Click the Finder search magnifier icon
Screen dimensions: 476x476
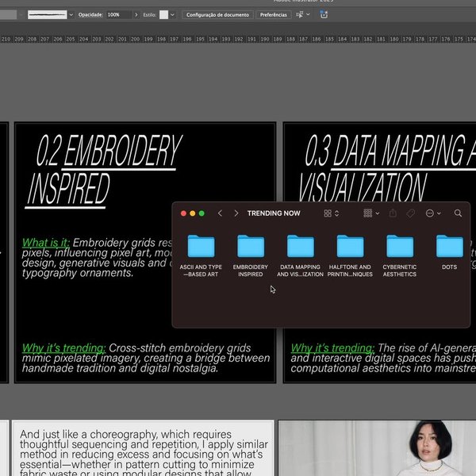point(458,213)
